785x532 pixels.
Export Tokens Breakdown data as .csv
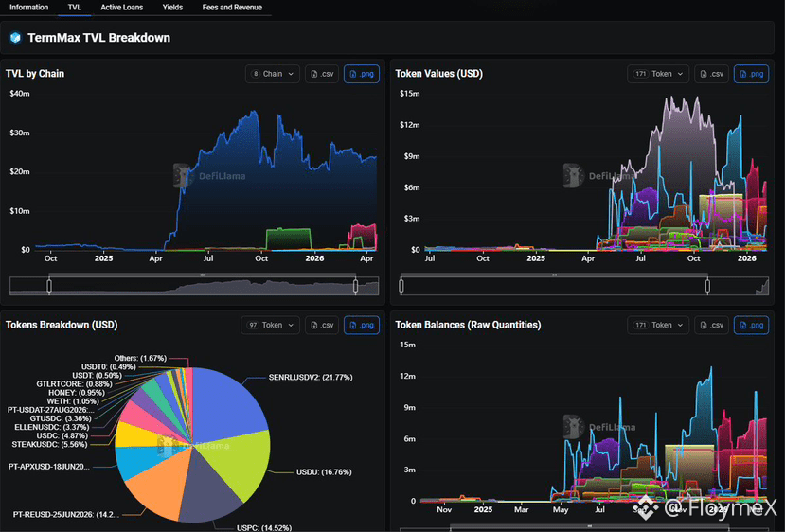click(x=322, y=325)
